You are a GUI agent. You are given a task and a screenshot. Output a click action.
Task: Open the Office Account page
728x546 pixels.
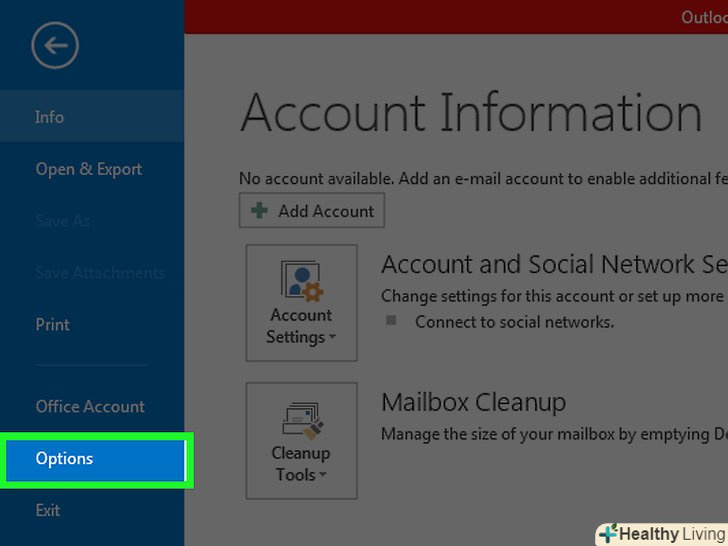92,407
